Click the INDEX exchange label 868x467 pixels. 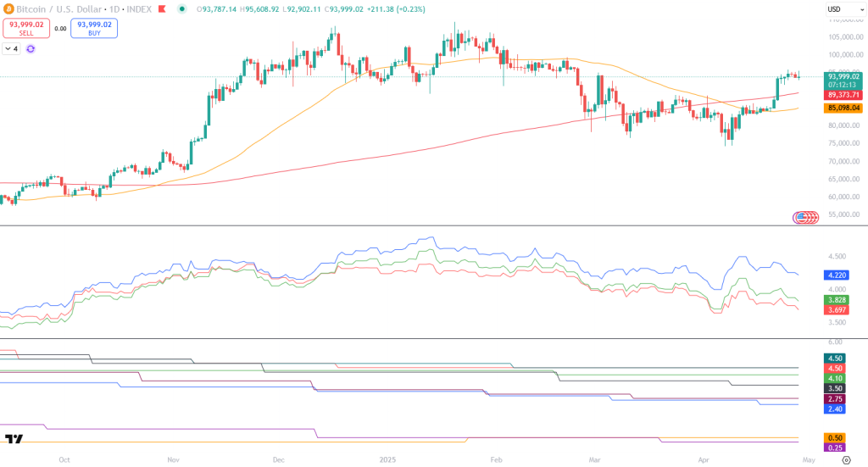pos(139,9)
